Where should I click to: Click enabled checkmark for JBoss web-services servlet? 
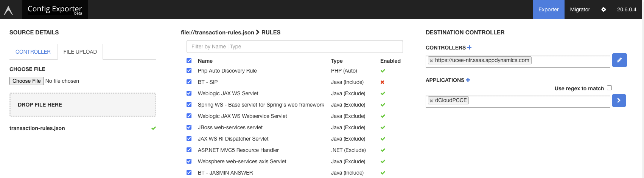(383, 127)
